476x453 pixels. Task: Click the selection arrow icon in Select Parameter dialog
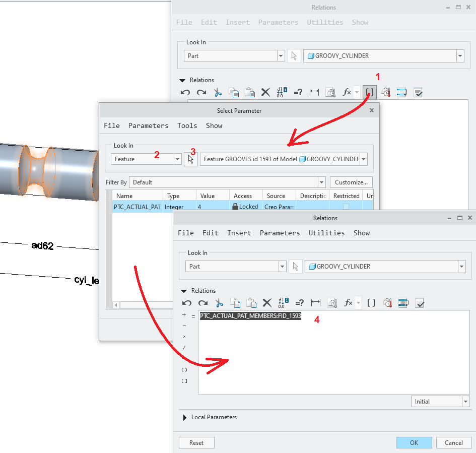pos(191,159)
